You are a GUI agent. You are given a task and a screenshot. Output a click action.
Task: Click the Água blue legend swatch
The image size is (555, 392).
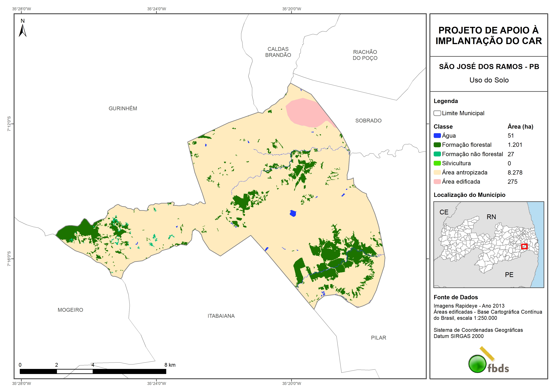tap(437, 136)
